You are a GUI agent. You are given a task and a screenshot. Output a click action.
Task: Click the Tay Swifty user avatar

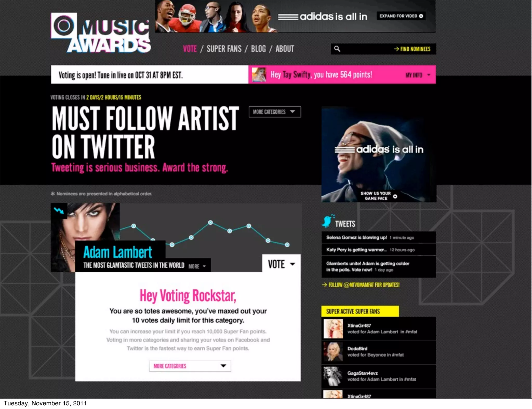point(259,75)
